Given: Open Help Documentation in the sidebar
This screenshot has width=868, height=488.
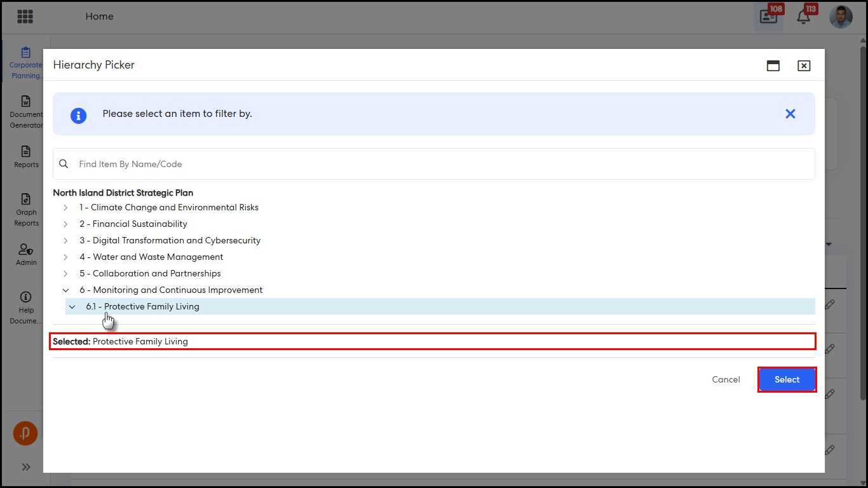Looking at the screenshot, I should (x=26, y=308).
